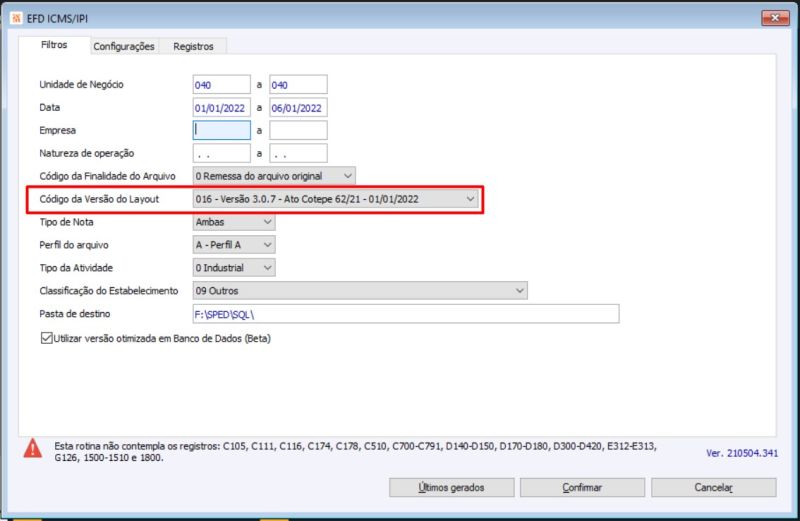Screen dimensions: 800x521
Task: Click the Pasta de destino path field
Action: click(406, 314)
